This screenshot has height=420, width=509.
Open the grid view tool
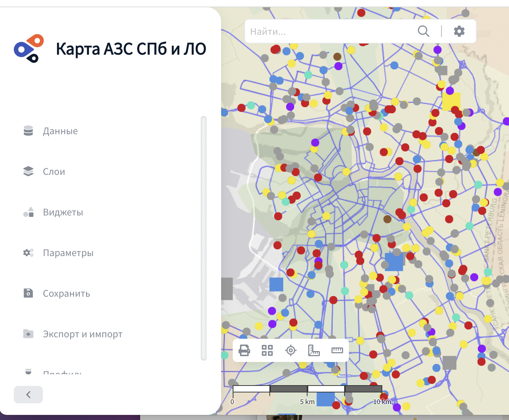click(x=267, y=350)
